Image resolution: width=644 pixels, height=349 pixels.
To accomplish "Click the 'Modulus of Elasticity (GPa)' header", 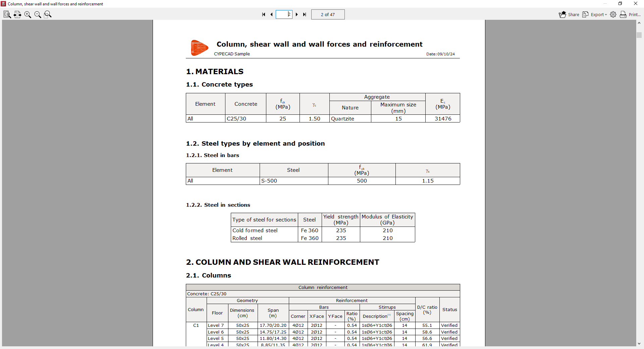I will click(387, 220).
